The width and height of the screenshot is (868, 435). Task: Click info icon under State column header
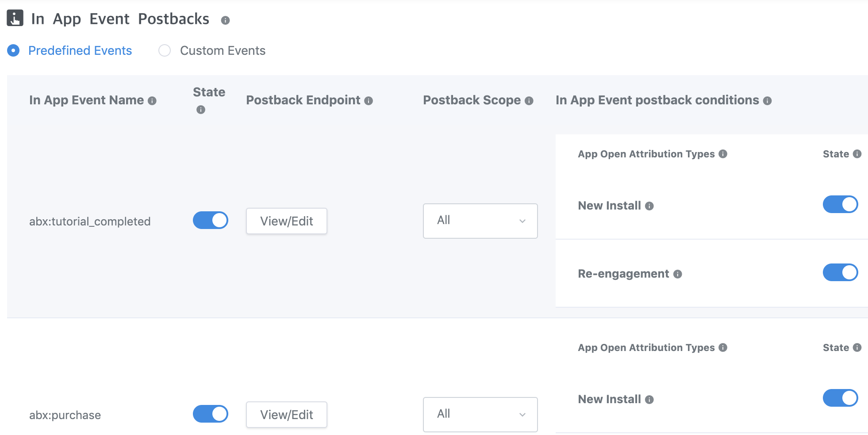(201, 110)
